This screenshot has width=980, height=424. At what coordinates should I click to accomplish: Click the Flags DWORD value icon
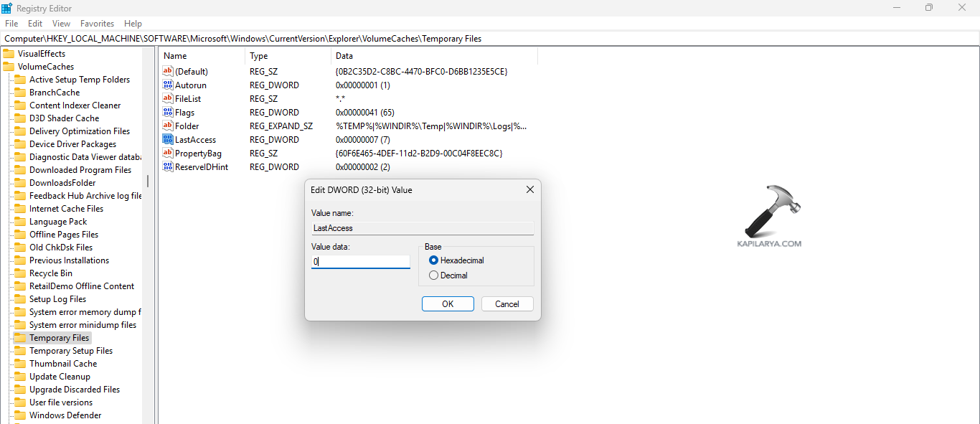(x=168, y=112)
